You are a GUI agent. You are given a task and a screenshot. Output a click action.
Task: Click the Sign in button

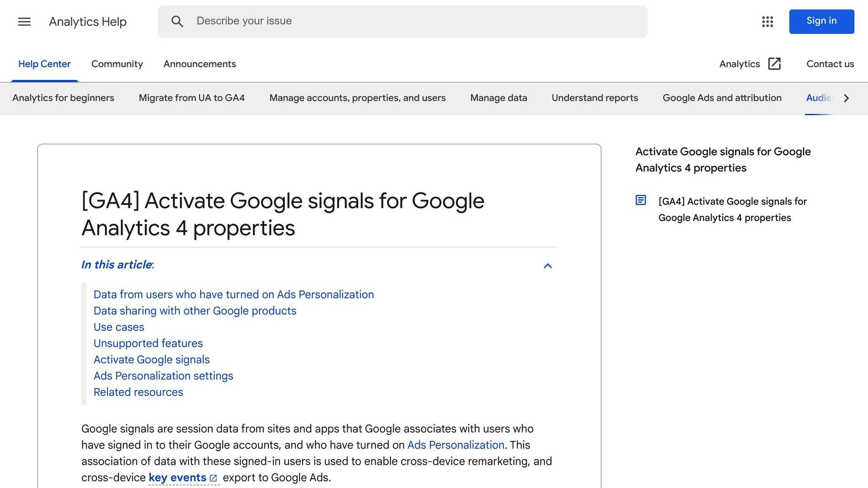pos(821,21)
